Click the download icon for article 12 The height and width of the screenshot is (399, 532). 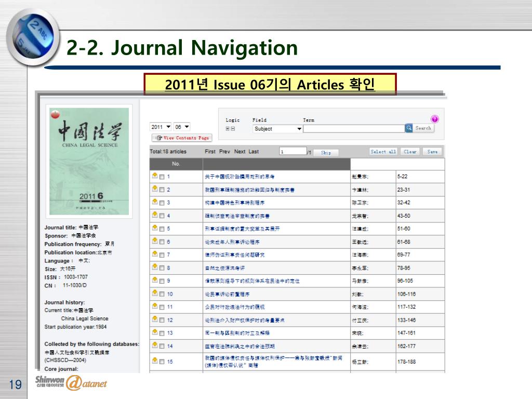pyautogui.click(x=154, y=320)
